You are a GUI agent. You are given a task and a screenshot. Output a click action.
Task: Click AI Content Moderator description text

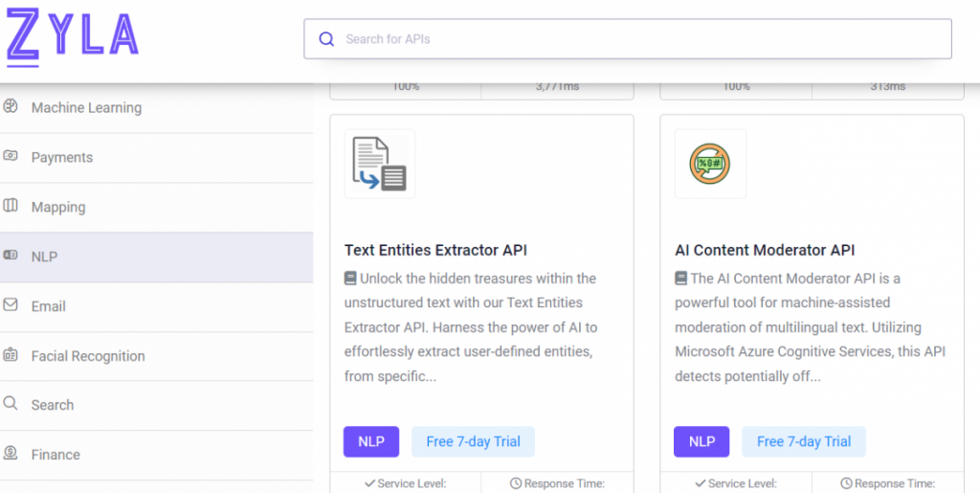[810, 327]
